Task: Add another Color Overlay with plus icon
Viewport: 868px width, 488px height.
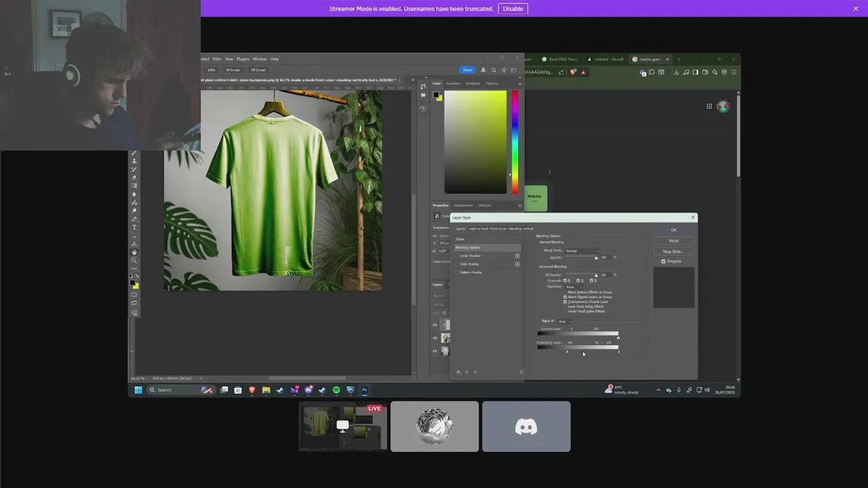Action: point(517,264)
